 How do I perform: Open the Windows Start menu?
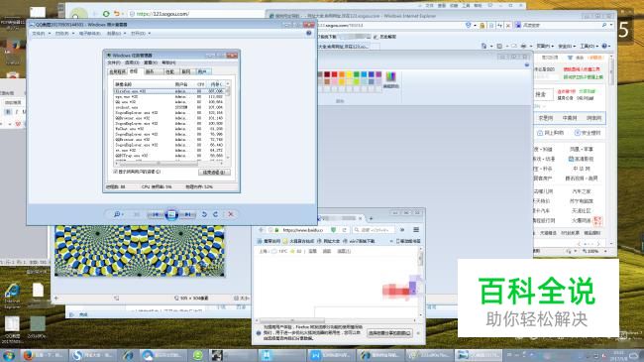pyautogui.click(x=9, y=355)
